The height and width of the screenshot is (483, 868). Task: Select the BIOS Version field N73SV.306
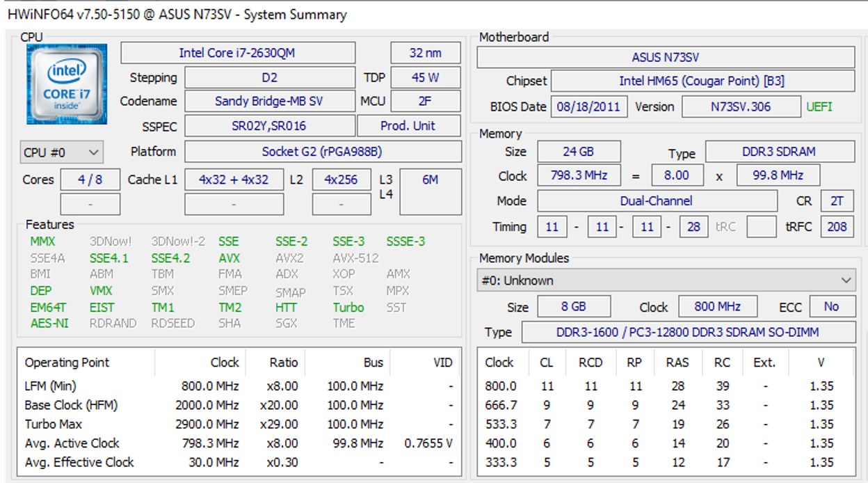(x=740, y=107)
